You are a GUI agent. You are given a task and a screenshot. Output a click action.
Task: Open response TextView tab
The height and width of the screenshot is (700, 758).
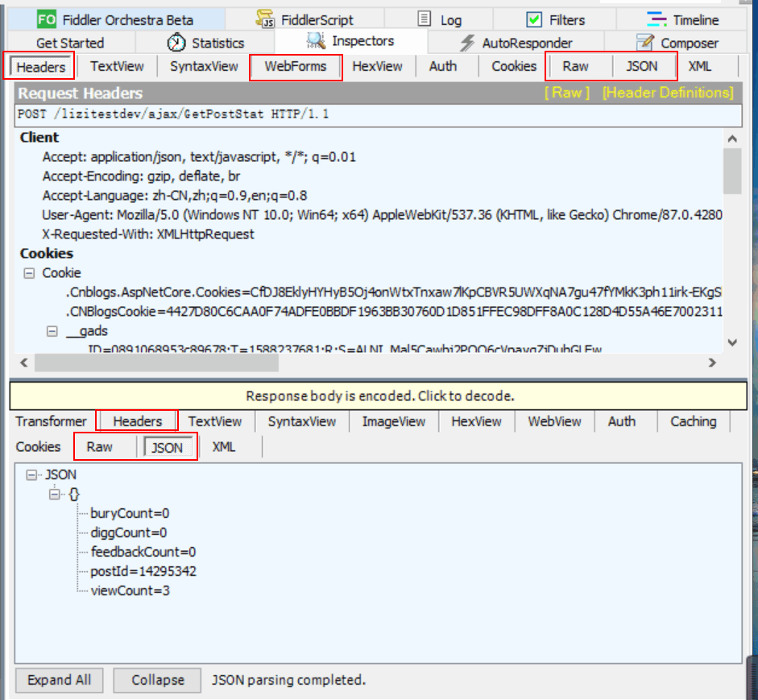pos(214,421)
